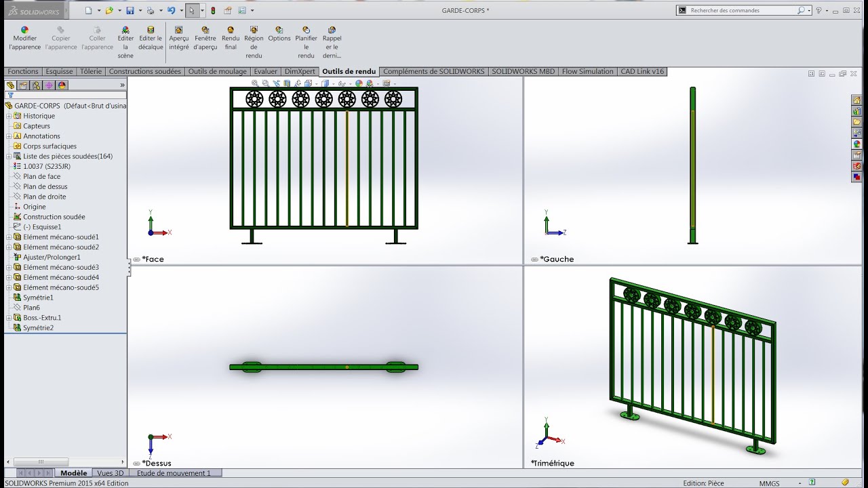Open the render Options button in the ribbon
Viewport: 868px width, 488px height.
[x=279, y=34]
